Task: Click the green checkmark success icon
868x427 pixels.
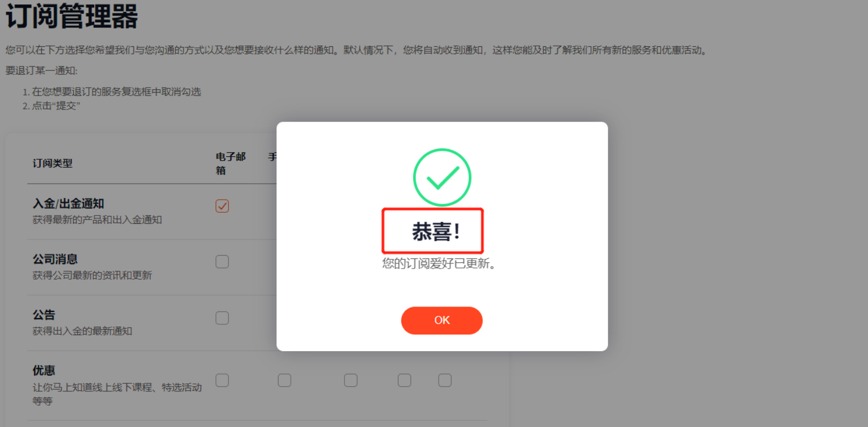Action: pos(442,177)
